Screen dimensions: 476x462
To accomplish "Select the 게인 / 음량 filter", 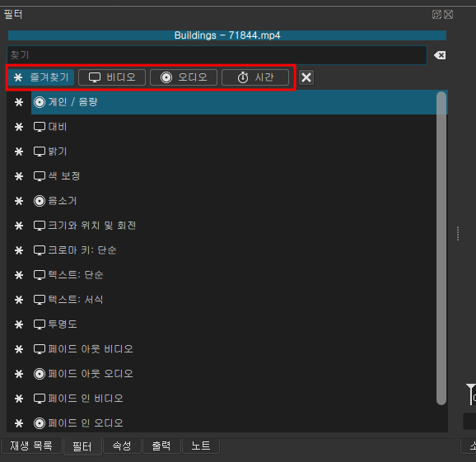I will click(239, 102).
